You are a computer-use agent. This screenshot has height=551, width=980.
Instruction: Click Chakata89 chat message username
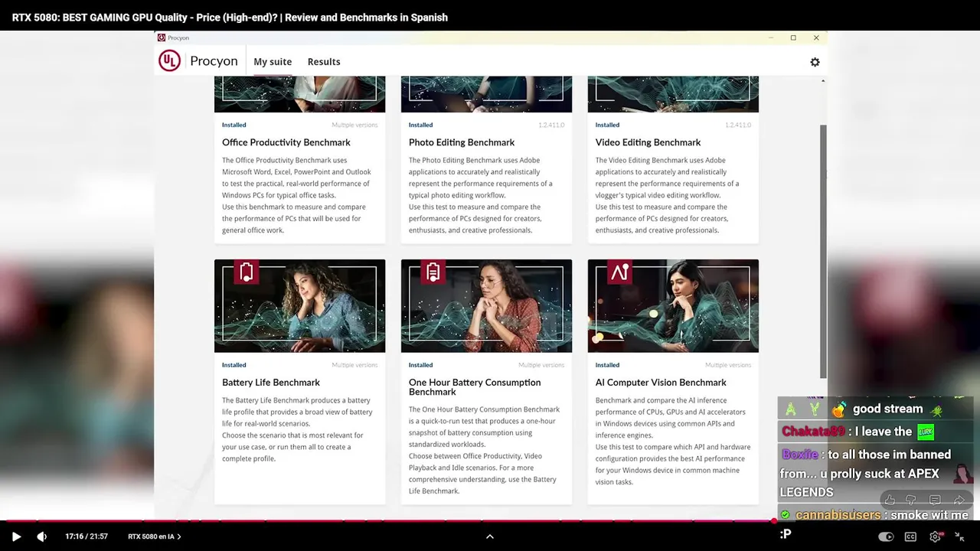(x=813, y=432)
